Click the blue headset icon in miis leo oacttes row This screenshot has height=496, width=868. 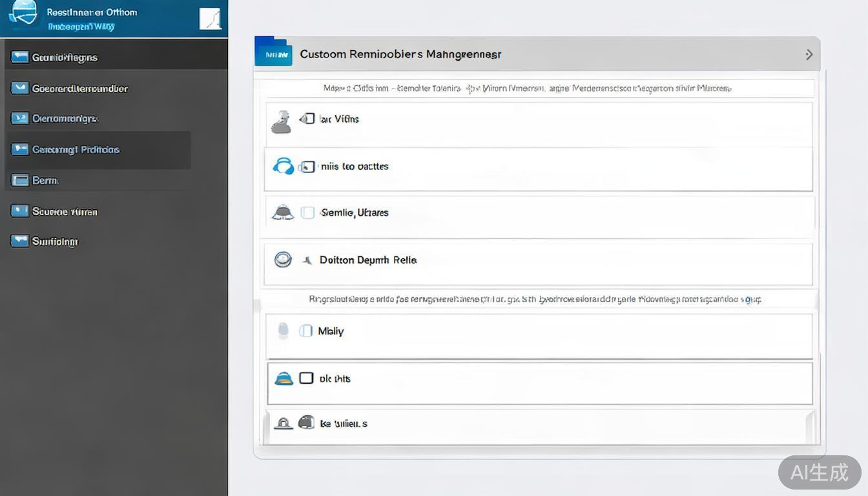click(x=284, y=167)
